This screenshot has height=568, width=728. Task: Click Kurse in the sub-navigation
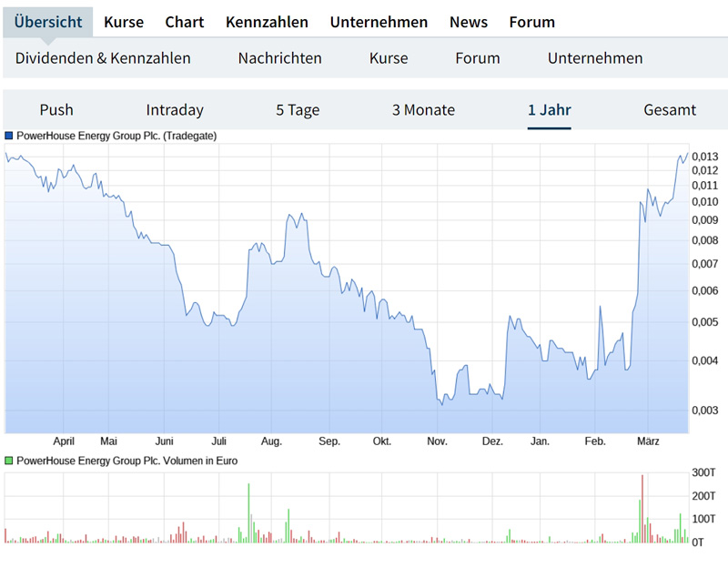point(389,58)
